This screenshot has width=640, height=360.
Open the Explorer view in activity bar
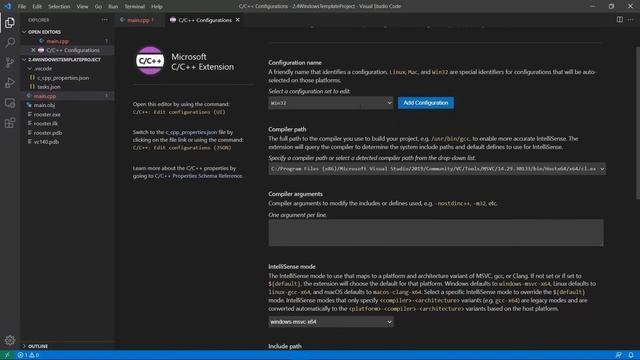coord(10,22)
